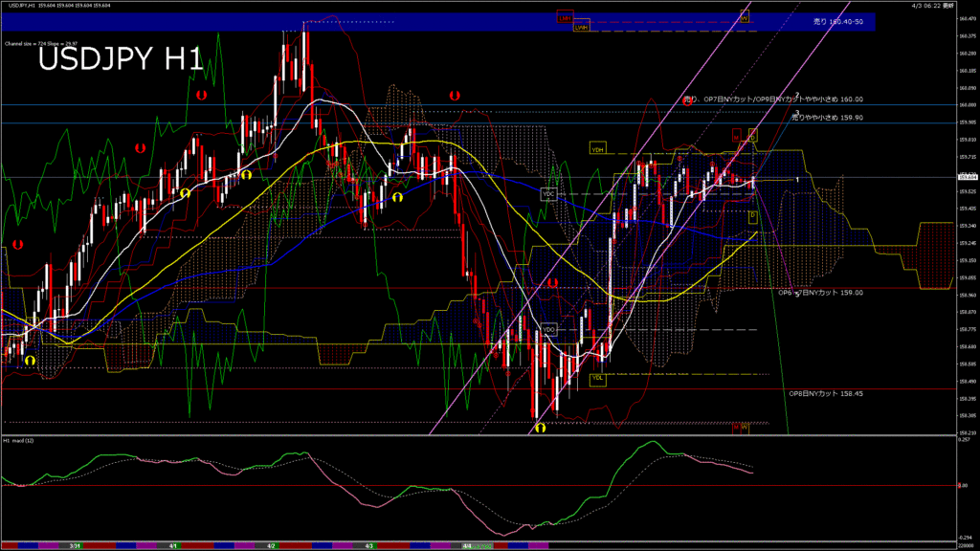Click the yellow signal marker at chart low
Screen dimensions: 980x551
point(541,429)
